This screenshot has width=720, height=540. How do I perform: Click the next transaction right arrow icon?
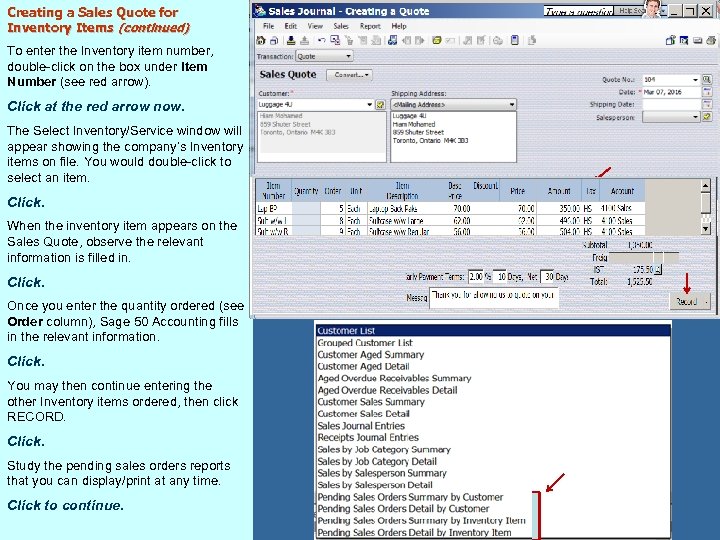click(419, 40)
